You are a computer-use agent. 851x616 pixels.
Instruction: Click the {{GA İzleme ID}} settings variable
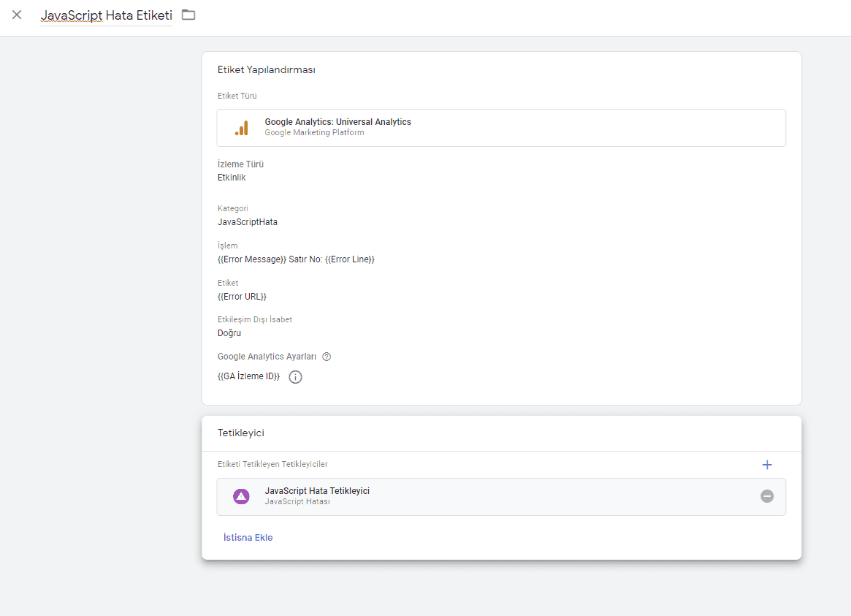pyautogui.click(x=248, y=376)
